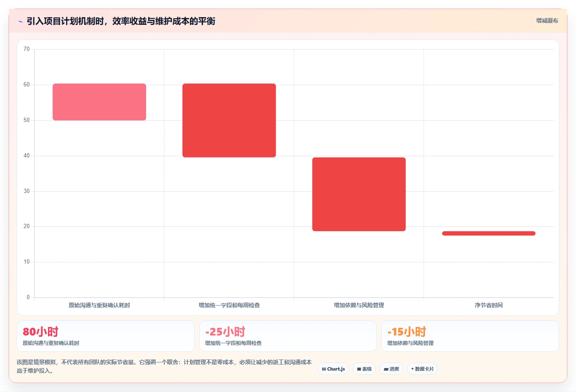Click the y-axis value 40
The image size is (576, 392).
point(27,156)
